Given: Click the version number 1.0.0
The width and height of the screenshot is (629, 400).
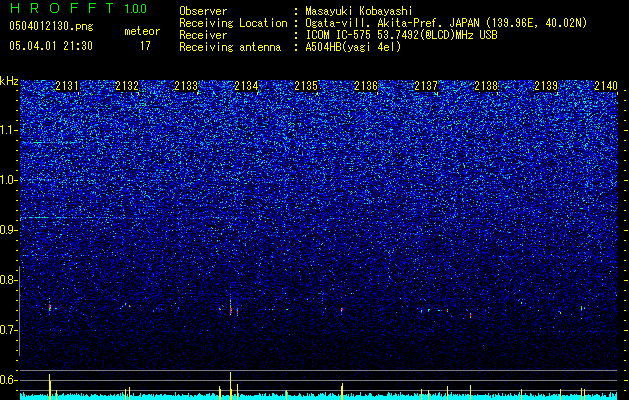Looking at the screenshot, I should [x=135, y=9].
